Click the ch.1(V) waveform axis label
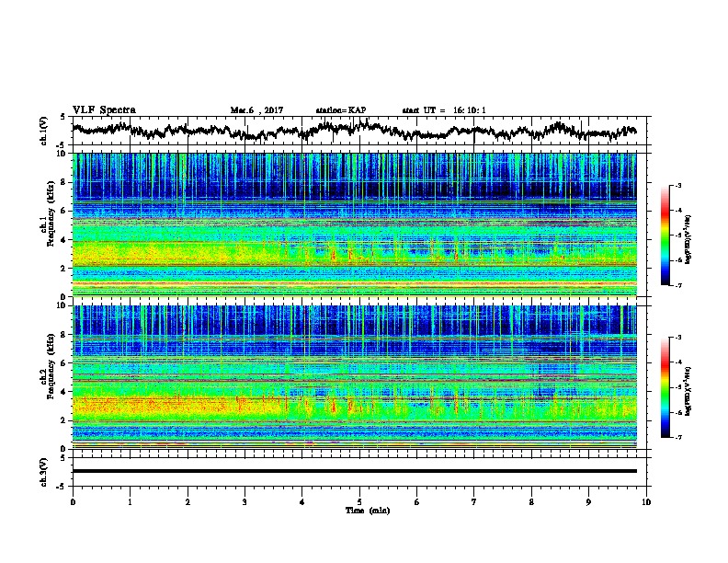The height and width of the screenshot is (563, 728). pos(43,131)
